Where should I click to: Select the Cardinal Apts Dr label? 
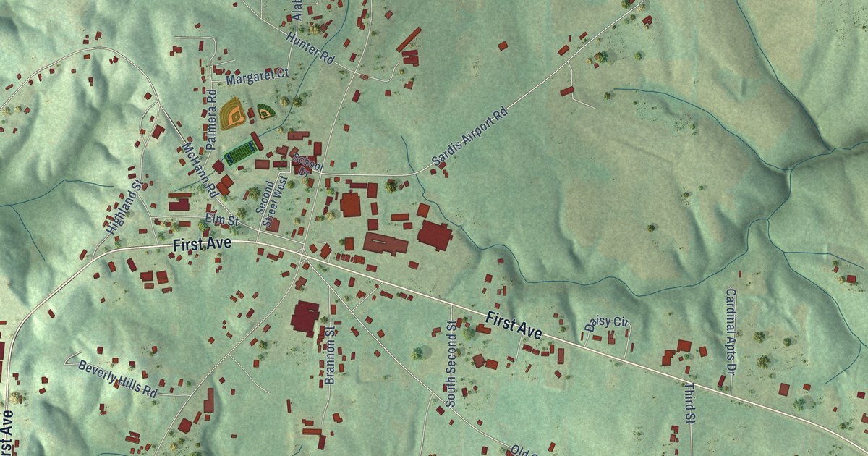coord(731,332)
